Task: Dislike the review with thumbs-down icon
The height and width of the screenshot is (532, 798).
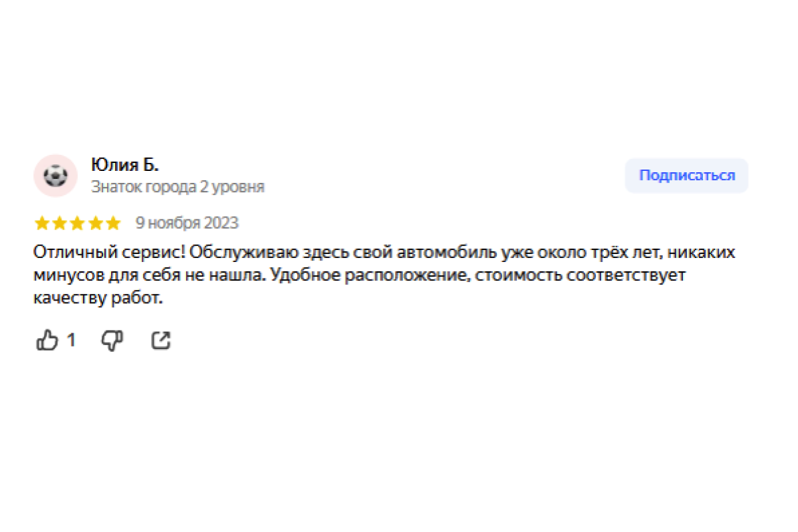Action: [x=112, y=341]
